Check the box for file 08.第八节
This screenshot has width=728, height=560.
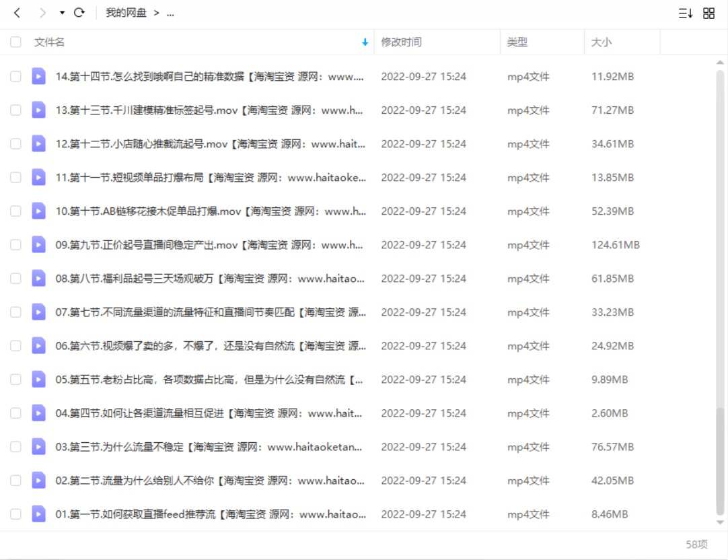pos(15,278)
